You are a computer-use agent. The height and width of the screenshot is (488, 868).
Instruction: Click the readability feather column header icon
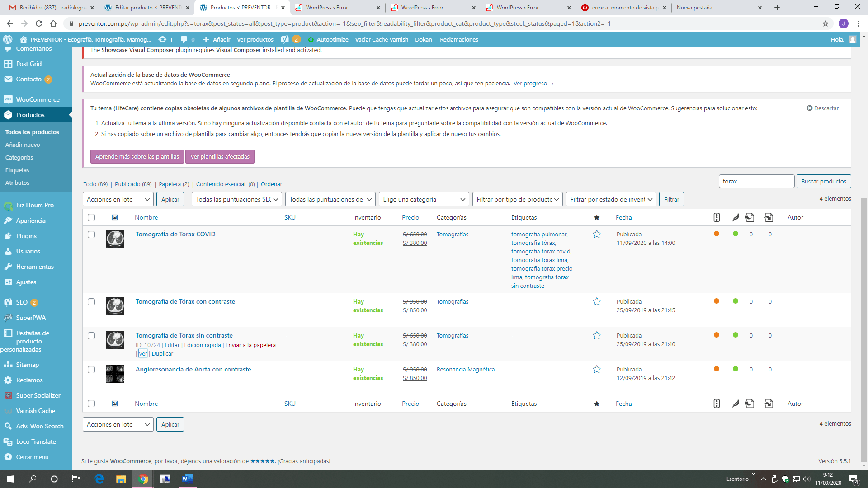coord(736,217)
